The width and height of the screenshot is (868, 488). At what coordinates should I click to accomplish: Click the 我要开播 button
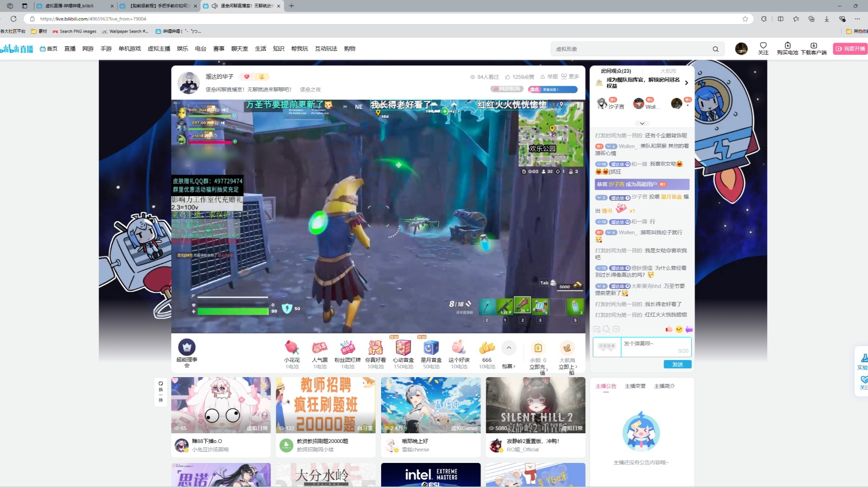click(850, 49)
